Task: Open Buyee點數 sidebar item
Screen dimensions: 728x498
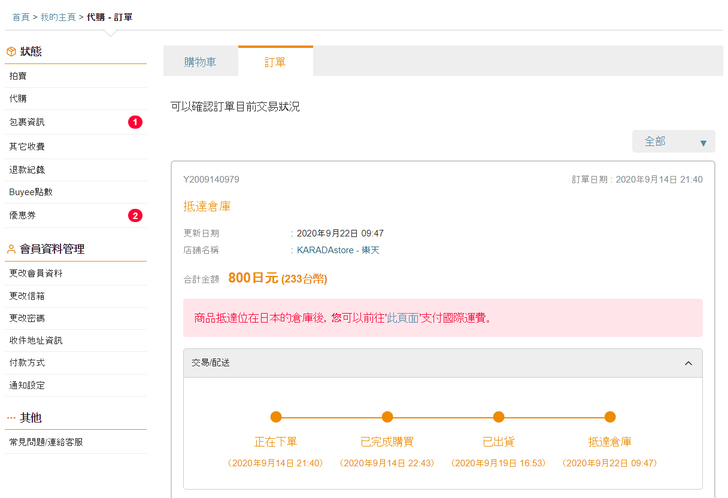Action: (x=31, y=192)
